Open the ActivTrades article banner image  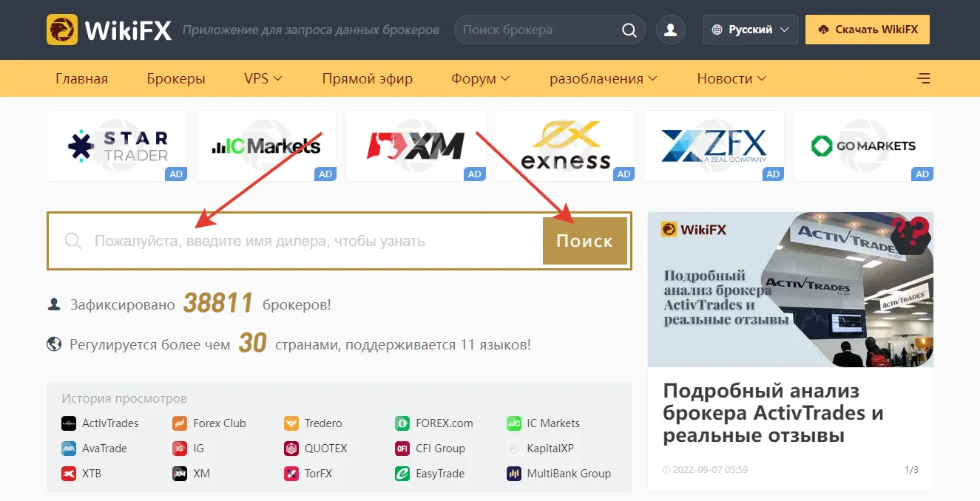coord(790,290)
